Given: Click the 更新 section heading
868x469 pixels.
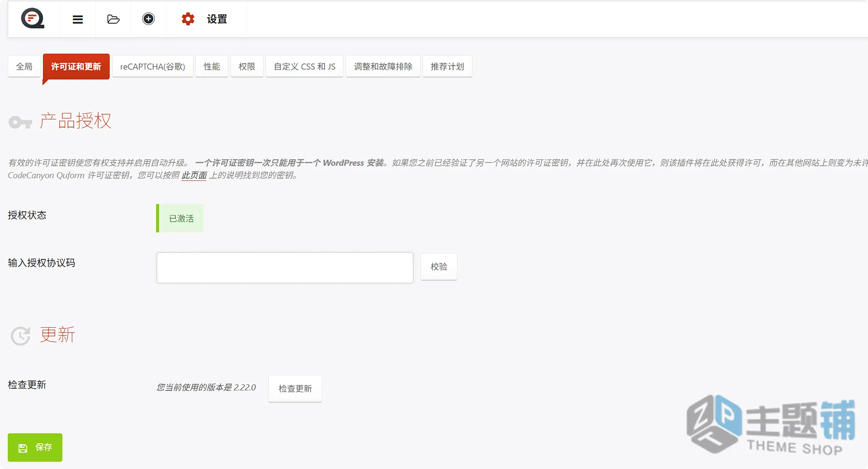Looking at the screenshot, I should pyautogui.click(x=58, y=335).
